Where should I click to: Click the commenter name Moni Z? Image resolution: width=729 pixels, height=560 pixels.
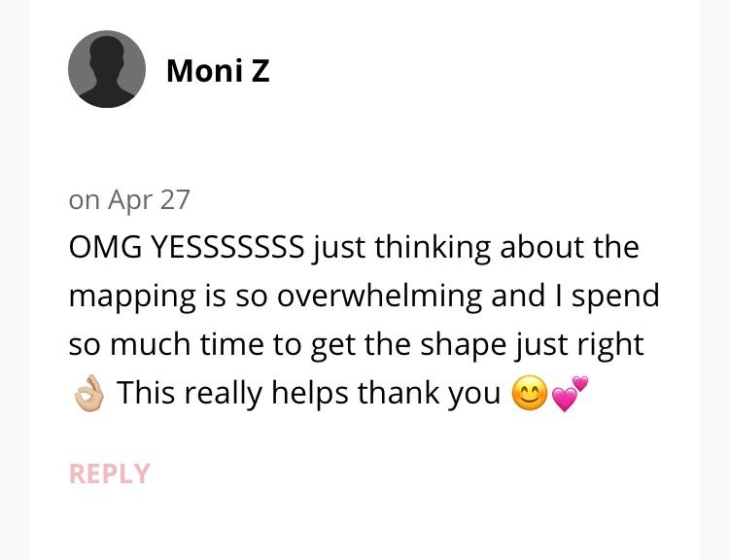pyautogui.click(x=218, y=71)
